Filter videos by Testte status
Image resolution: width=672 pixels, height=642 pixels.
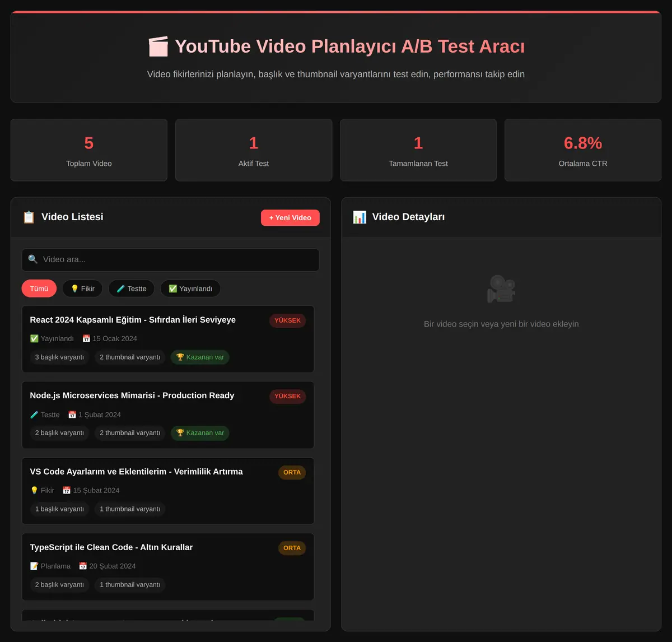[x=132, y=289]
